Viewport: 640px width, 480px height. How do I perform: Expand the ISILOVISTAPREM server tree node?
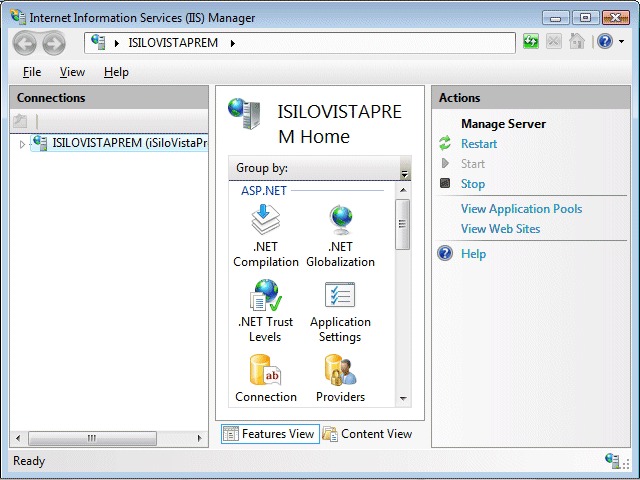(x=22, y=144)
